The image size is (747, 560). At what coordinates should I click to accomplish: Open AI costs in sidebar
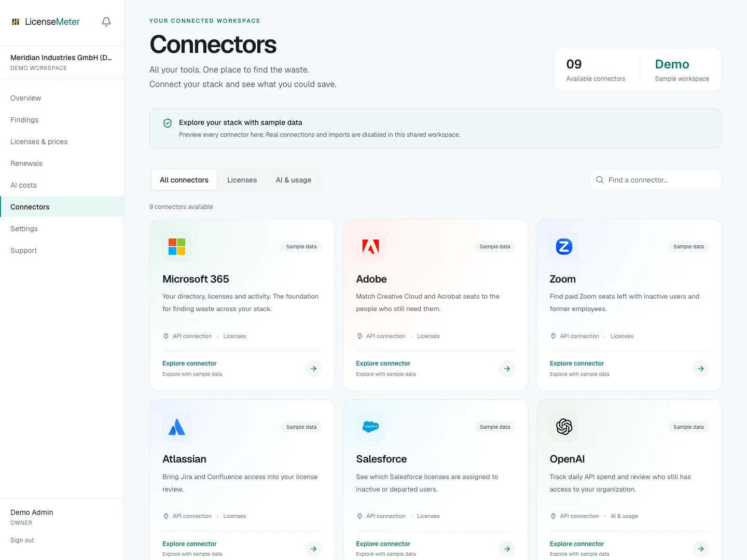(62, 185)
